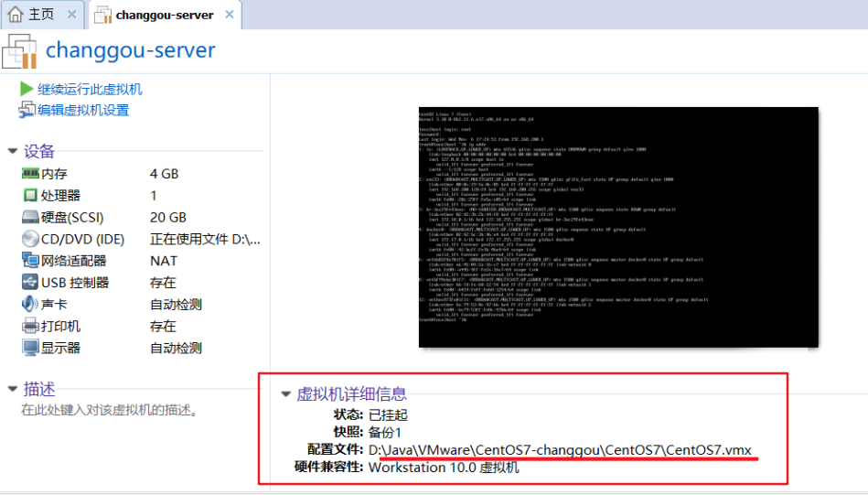Viewport: 868px width, 495px height.
Task: Open 编辑虚拟机设置 link
Action: 83,110
